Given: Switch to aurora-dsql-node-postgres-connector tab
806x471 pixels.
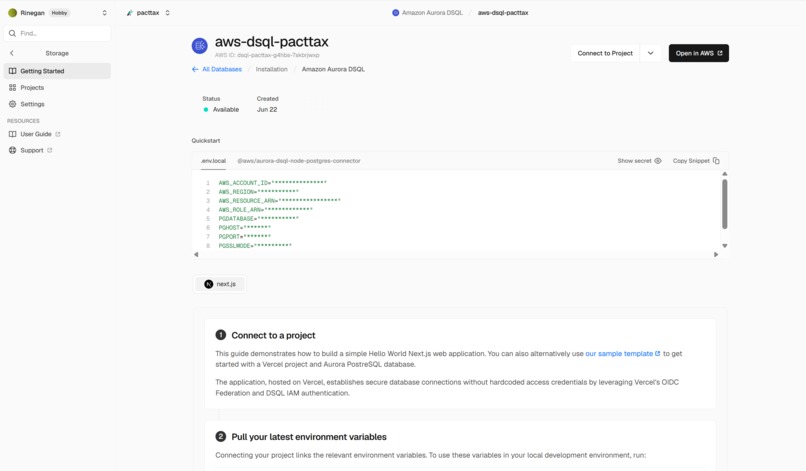Looking at the screenshot, I should [x=299, y=161].
